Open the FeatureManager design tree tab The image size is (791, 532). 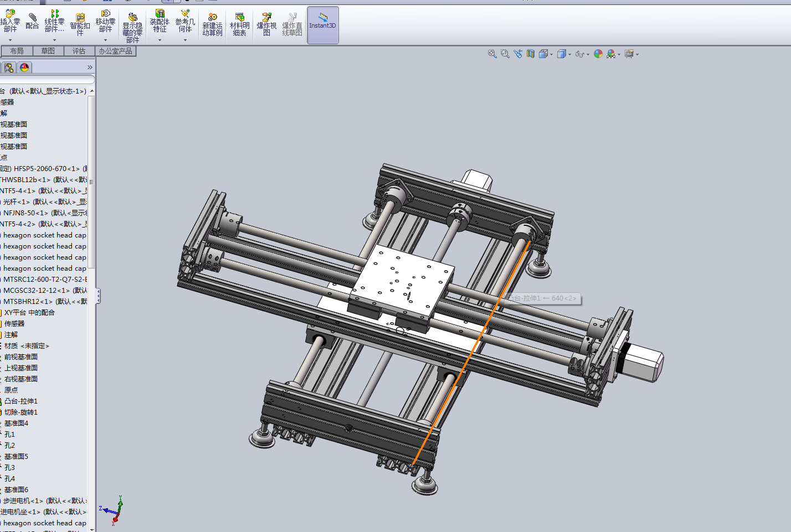[9, 68]
